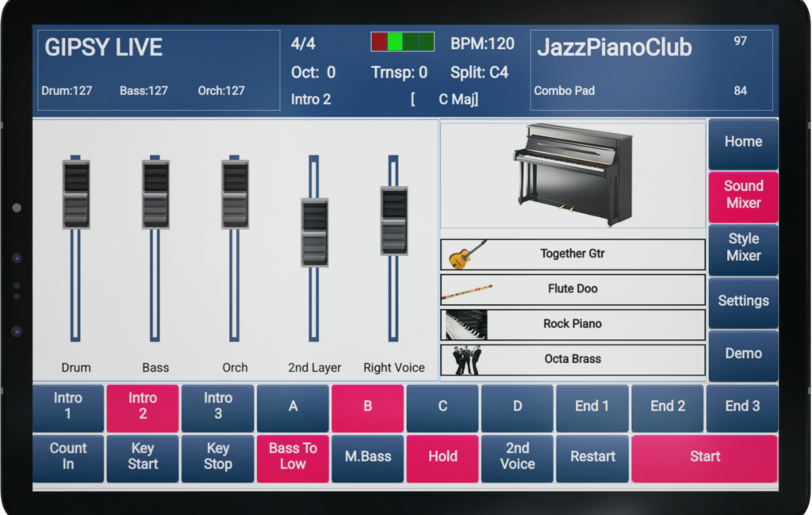
Task: Enable the 2nd Voice layer
Action: pyautogui.click(x=517, y=457)
